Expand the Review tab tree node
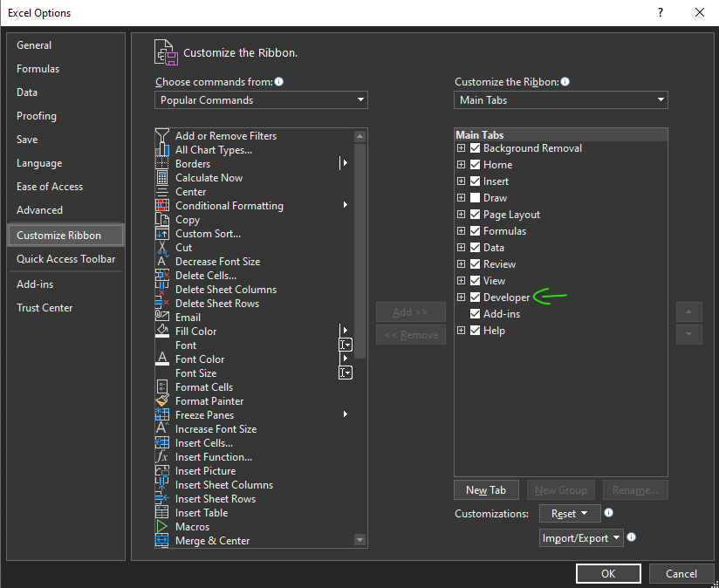The height and width of the screenshot is (588, 719). [462, 264]
